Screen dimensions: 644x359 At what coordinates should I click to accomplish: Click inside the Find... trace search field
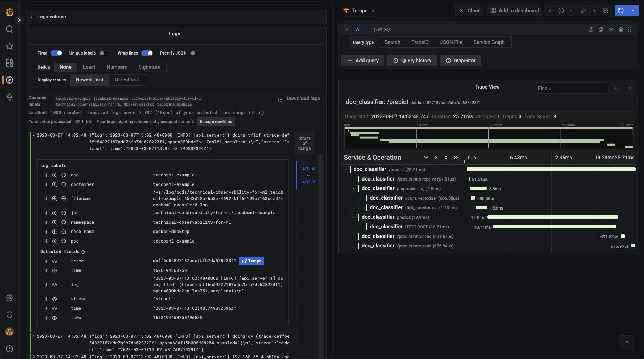(571, 88)
